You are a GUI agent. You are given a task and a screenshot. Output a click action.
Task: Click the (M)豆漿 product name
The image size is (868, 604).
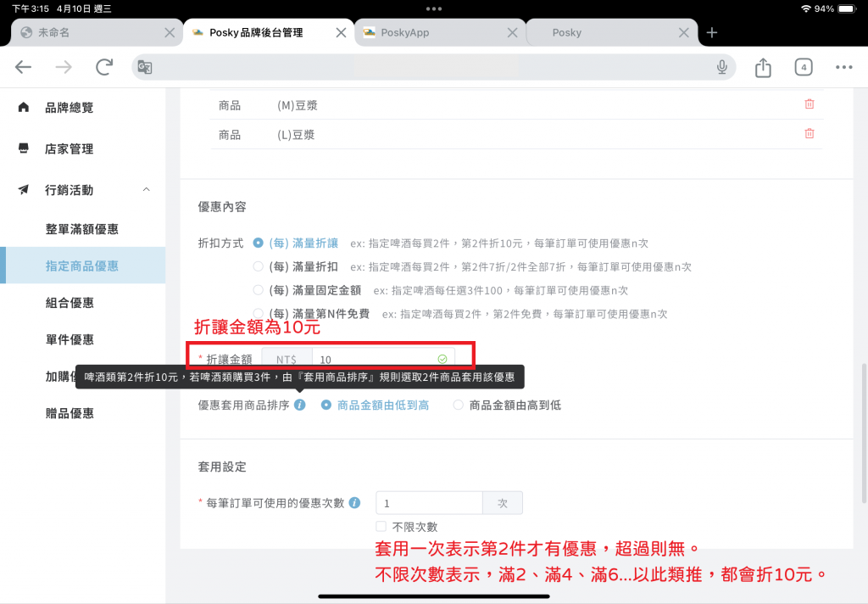click(298, 105)
